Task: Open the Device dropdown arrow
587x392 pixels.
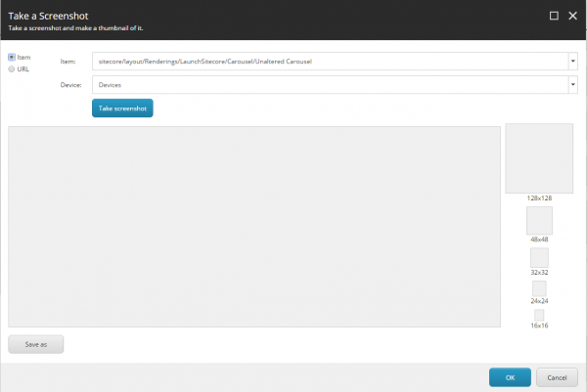Action: pos(572,84)
